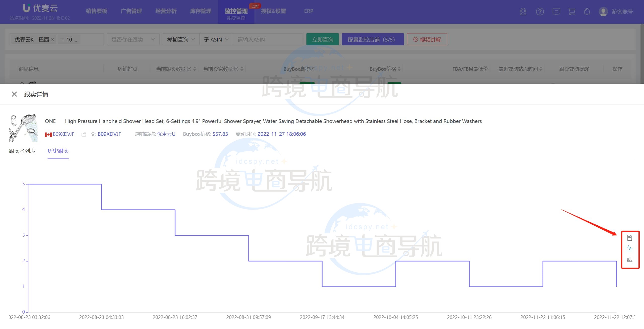Switch to 跟卖者列表 tab

tap(22, 151)
